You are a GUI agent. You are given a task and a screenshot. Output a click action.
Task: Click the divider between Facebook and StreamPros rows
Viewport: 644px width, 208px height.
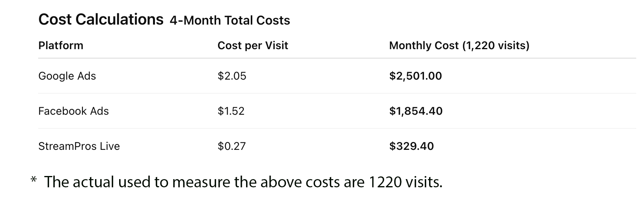coord(337,128)
